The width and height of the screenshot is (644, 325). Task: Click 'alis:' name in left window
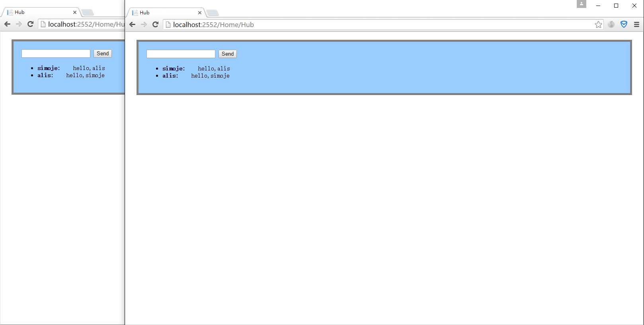pos(45,76)
